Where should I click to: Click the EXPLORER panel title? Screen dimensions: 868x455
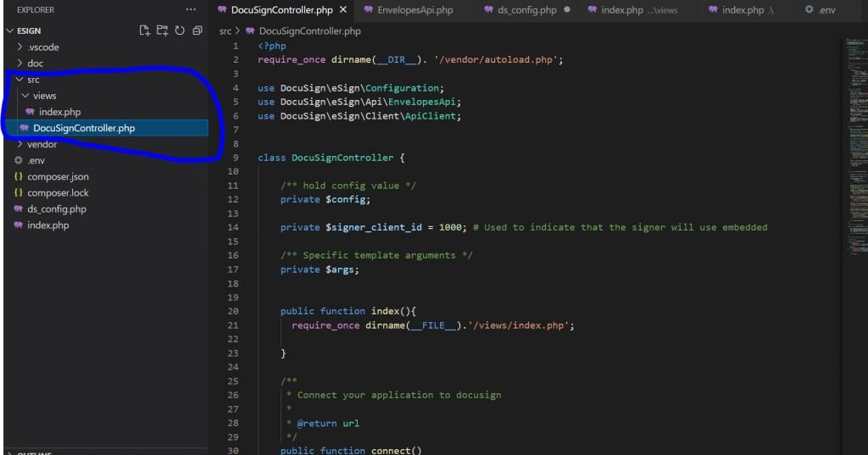pos(36,10)
